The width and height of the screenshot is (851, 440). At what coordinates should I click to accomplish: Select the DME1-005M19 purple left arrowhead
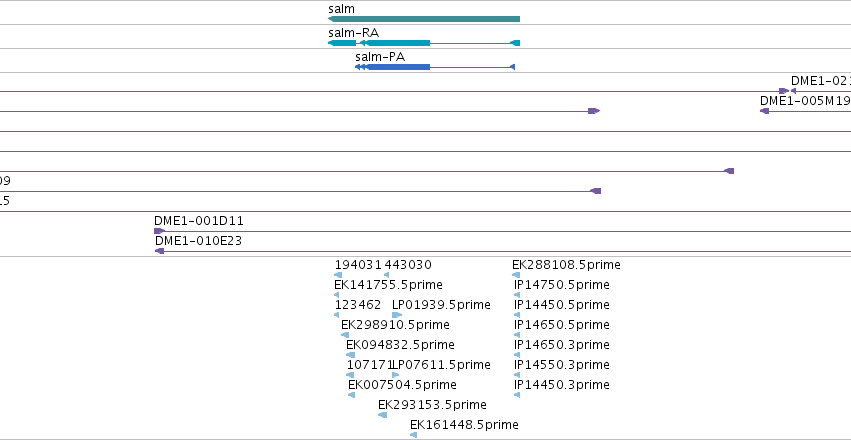coord(764,111)
